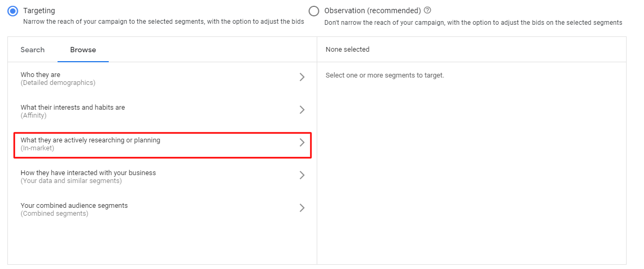Click the "(Detailed demographics)" subtitle
644x269 pixels.
coord(58,83)
